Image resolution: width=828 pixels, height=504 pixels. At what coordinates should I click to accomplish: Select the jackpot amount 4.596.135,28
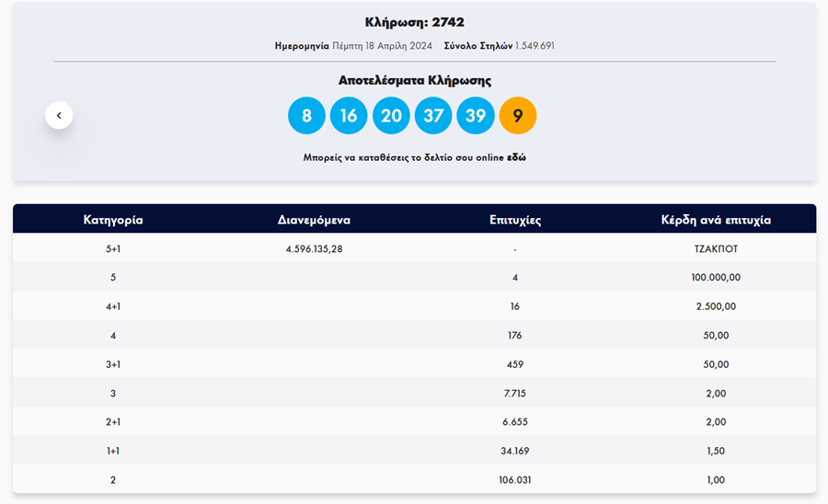click(314, 248)
